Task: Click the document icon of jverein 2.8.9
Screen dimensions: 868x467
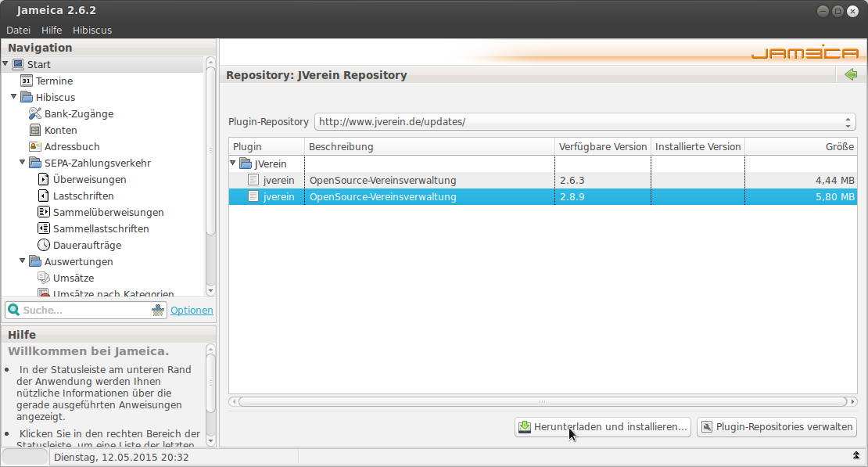Action: [x=253, y=196]
